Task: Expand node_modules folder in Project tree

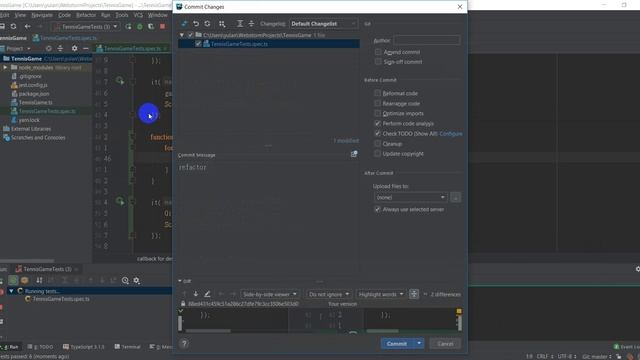Action: [5, 67]
